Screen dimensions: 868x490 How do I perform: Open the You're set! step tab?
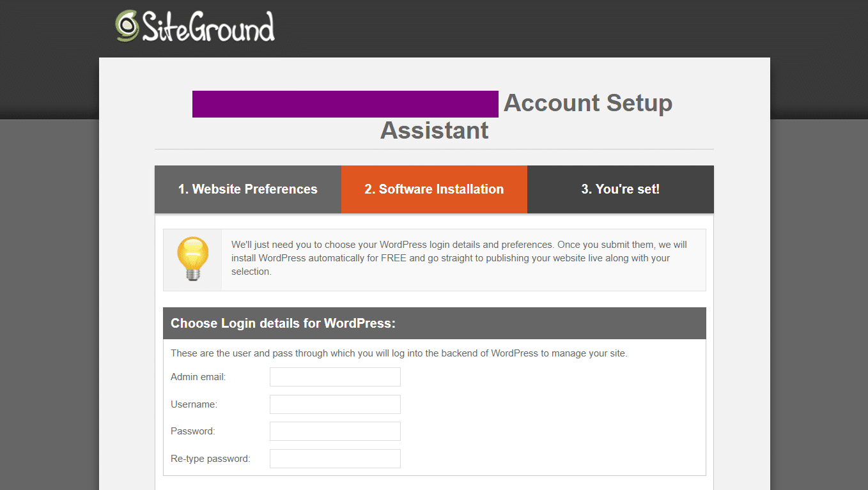point(620,189)
